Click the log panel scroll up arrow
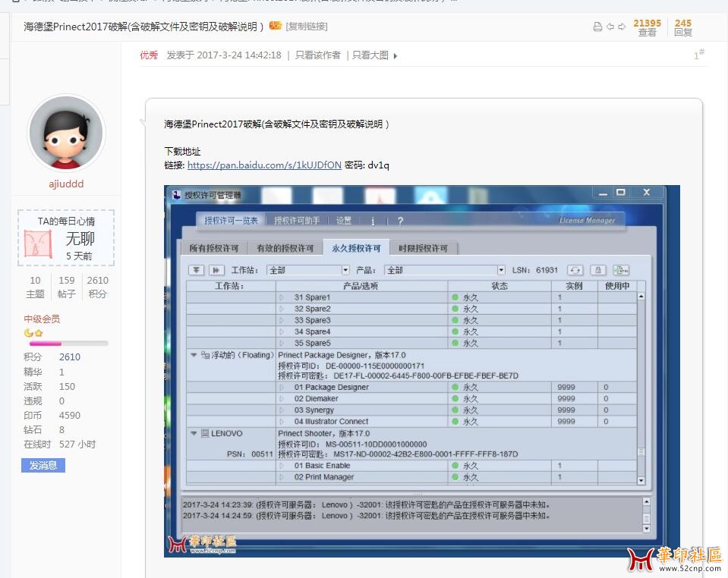 646,501
